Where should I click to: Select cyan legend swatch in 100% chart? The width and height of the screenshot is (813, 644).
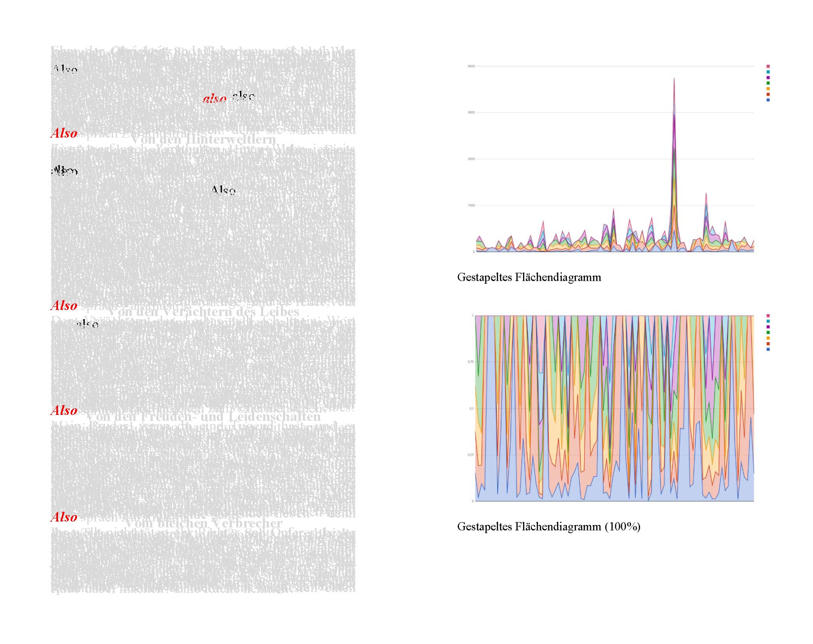tap(768, 321)
